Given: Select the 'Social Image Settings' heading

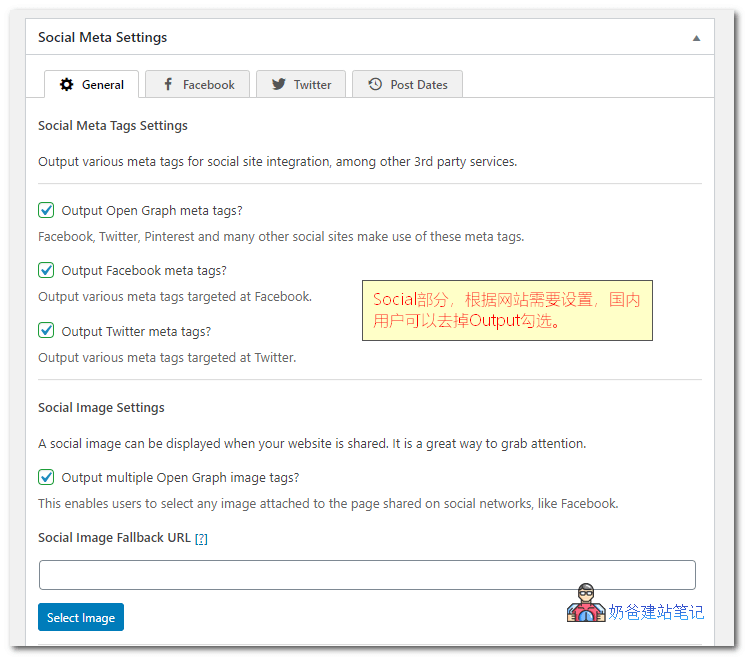Looking at the screenshot, I should click(x=101, y=408).
